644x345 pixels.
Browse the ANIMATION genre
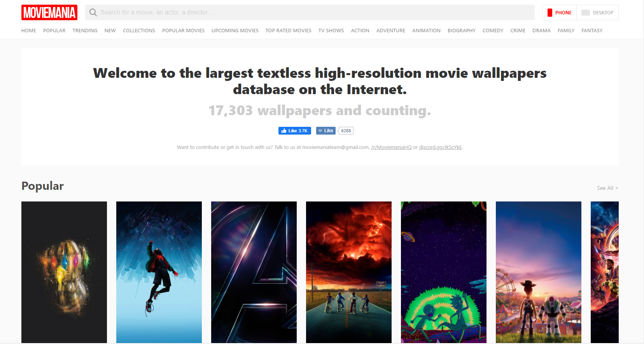click(x=426, y=30)
